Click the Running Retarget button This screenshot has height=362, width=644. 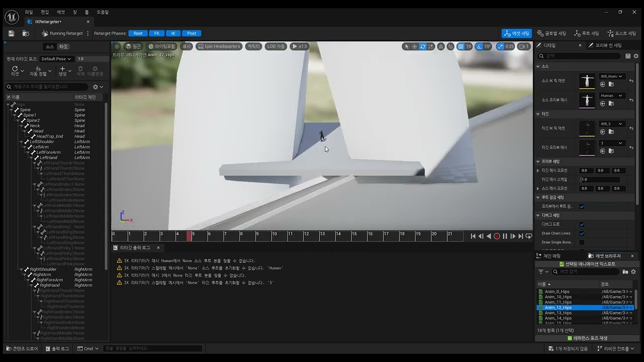[62, 33]
